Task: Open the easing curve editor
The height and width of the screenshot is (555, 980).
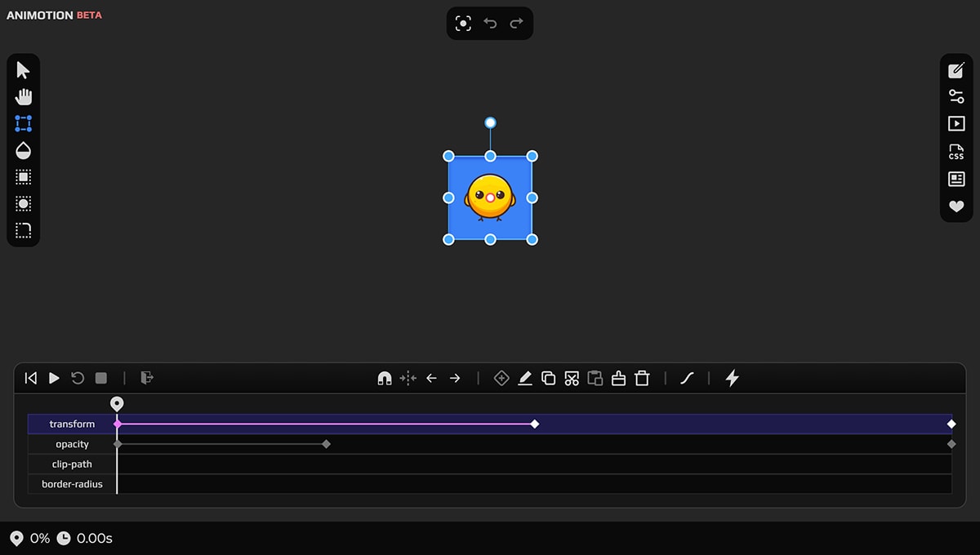Action: pos(688,378)
